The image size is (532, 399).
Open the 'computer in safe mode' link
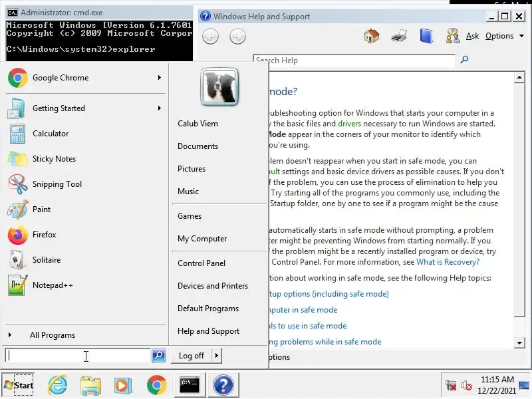point(303,310)
